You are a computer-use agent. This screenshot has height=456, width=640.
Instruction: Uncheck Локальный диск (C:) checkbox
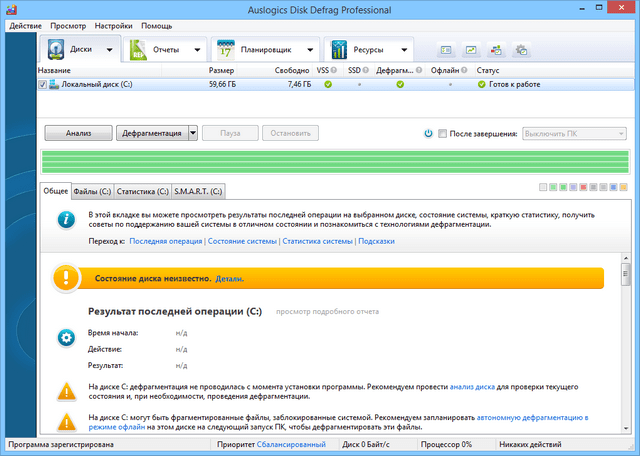coord(42,85)
